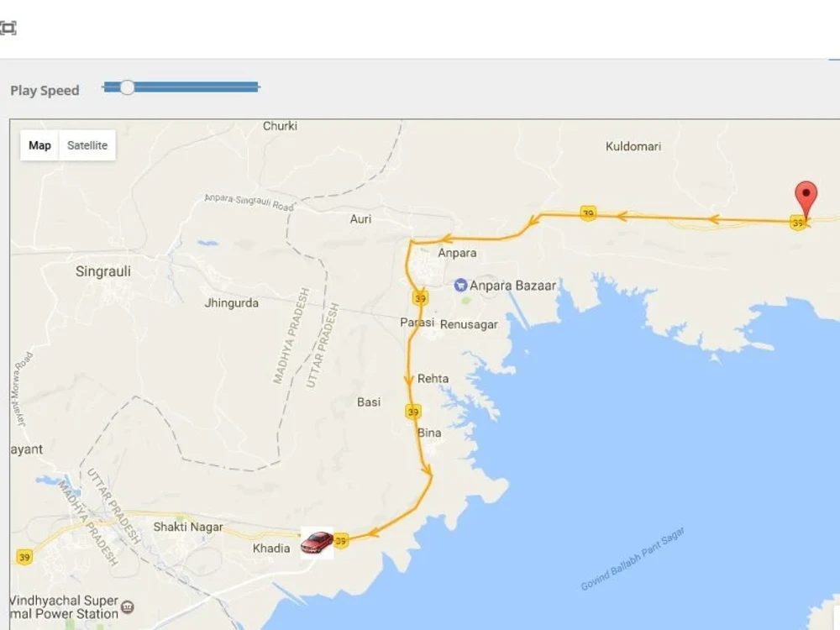
Task: Click the Basi label
Action: (x=369, y=402)
